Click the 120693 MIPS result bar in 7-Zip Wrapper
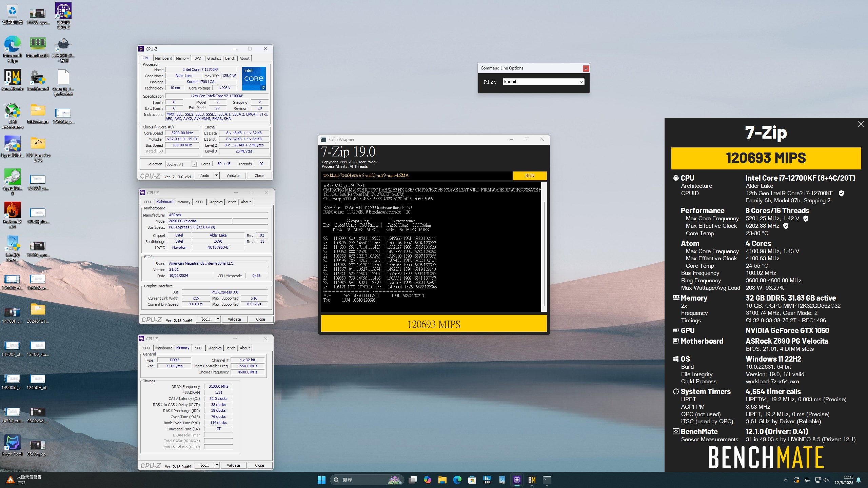The height and width of the screenshot is (488, 868). [x=434, y=324]
